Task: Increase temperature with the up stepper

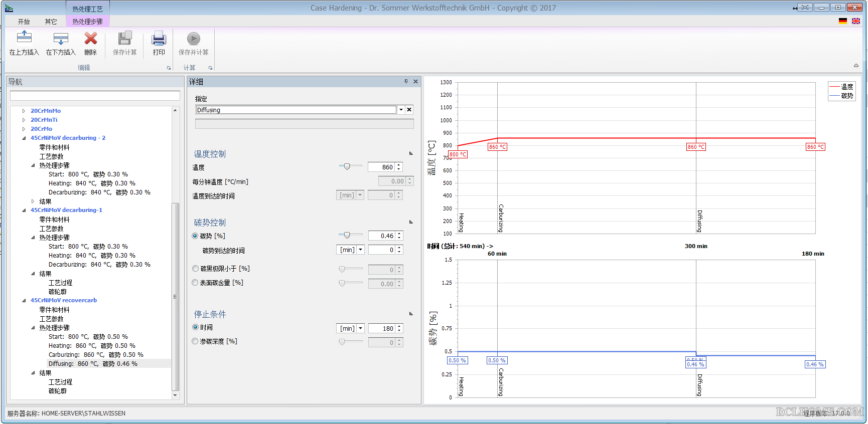Action: (x=399, y=165)
